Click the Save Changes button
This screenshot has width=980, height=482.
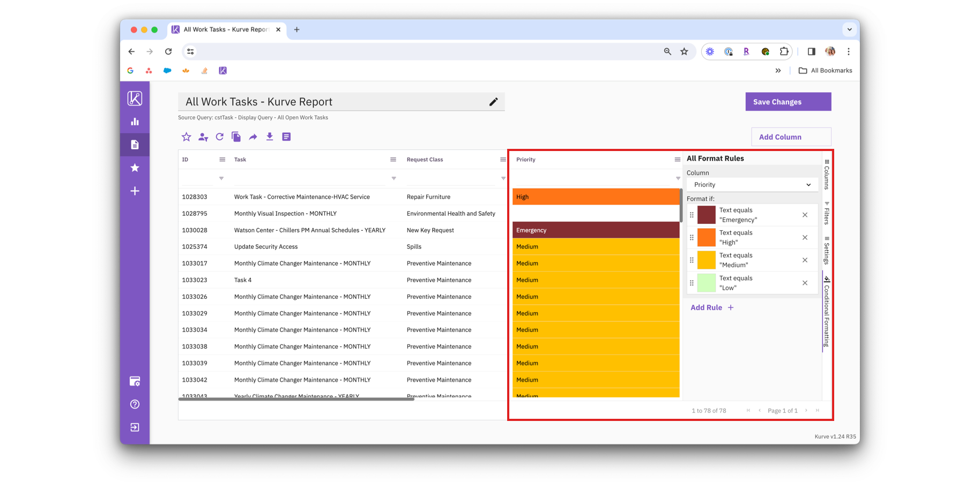coord(788,102)
